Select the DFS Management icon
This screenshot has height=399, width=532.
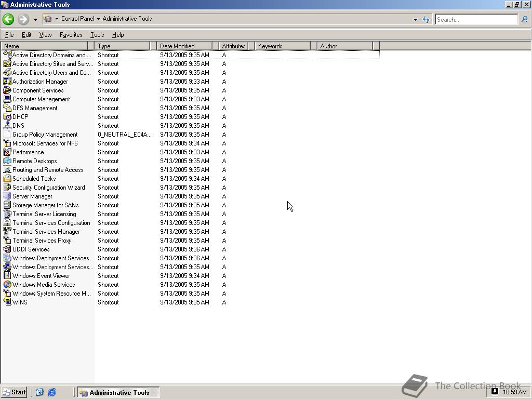(x=7, y=108)
